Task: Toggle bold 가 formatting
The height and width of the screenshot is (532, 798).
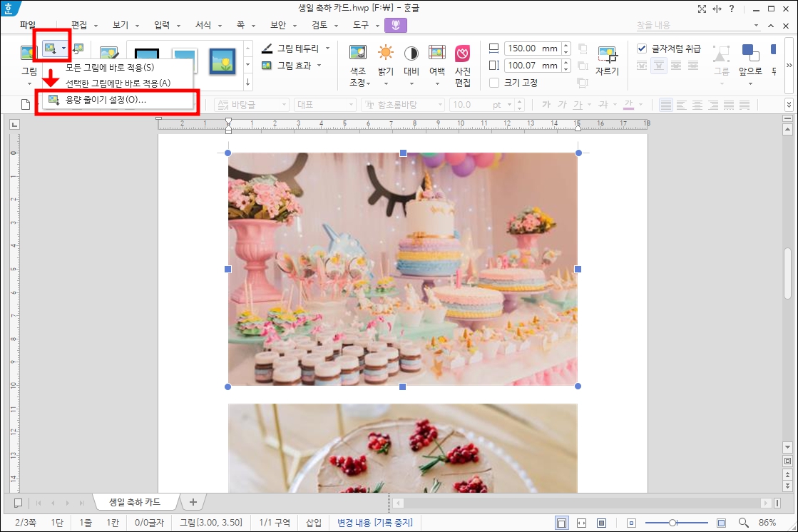Action: click(546, 104)
